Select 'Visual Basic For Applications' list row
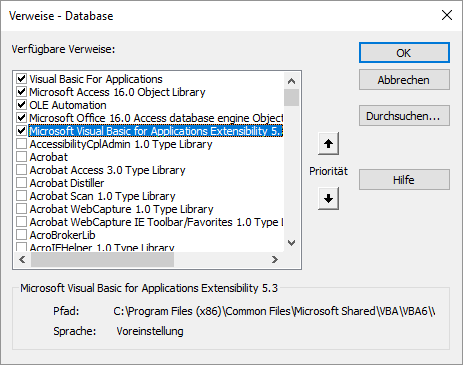The width and height of the screenshot is (463, 365). point(96,79)
